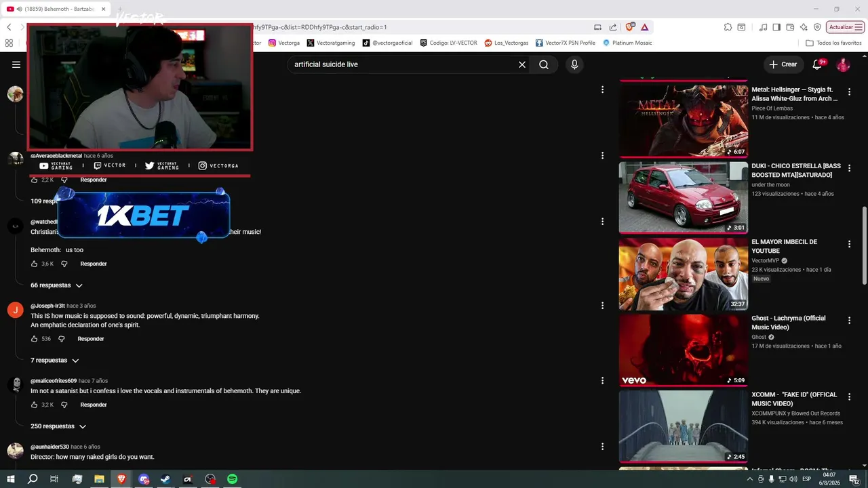Start voice search with the microphone
The width and height of the screenshot is (868, 488).
point(574,64)
